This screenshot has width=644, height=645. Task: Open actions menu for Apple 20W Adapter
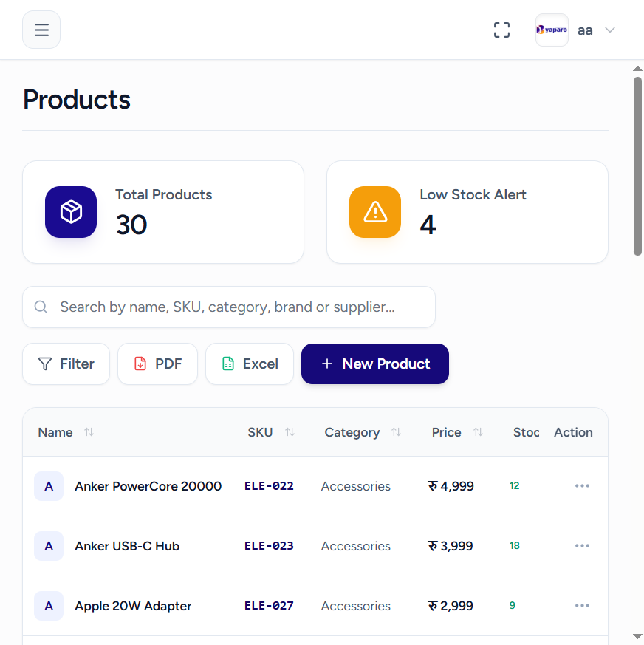coord(582,606)
